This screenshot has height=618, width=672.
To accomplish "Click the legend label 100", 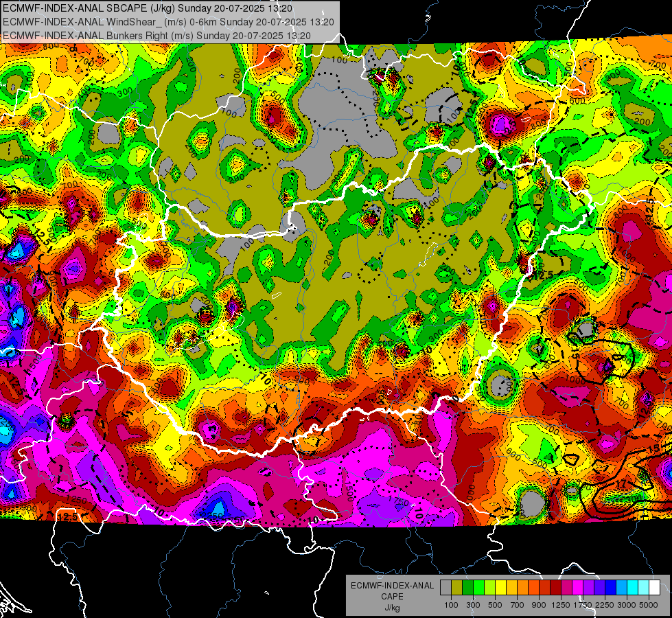I will point(451,605).
